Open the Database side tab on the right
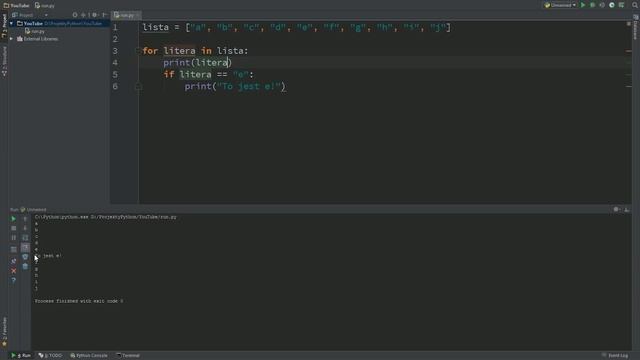The height and width of the screenshot is (360, 640). (636, 28)
